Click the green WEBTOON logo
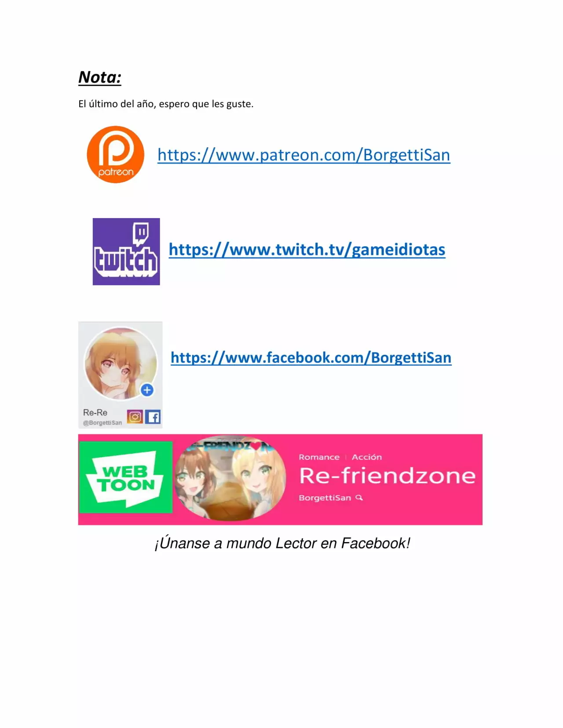The height and width of the screenshot is (728, 563). pyautogui.click(x=126, y=477)
